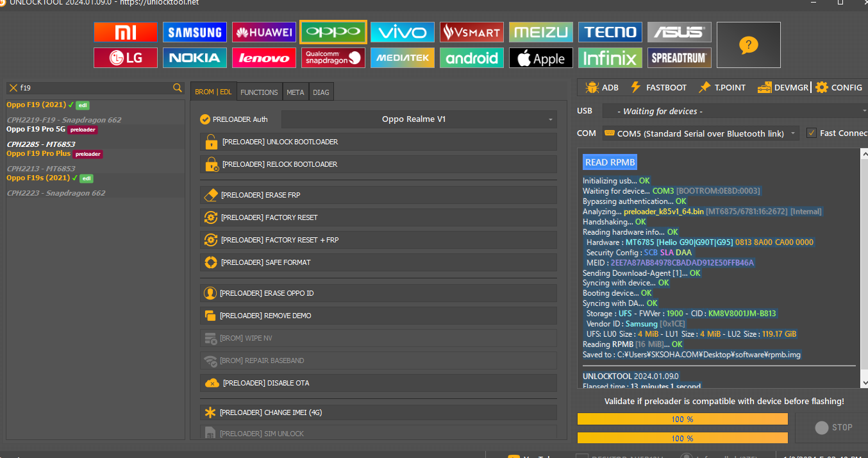Image resolution: width=868 pixels, height=458 pixels.
Task: Expand the COM5 port dropdown
Action: 700,133
